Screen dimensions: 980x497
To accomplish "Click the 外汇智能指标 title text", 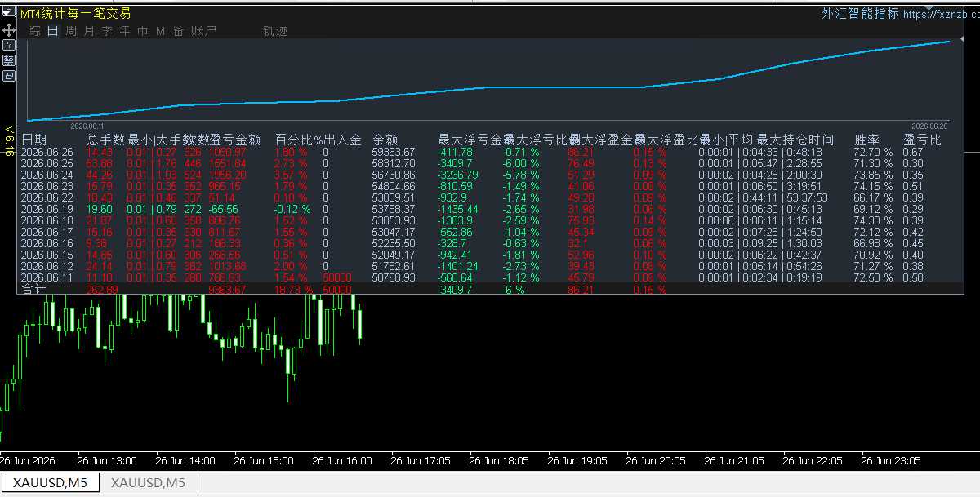I will 860,13.
